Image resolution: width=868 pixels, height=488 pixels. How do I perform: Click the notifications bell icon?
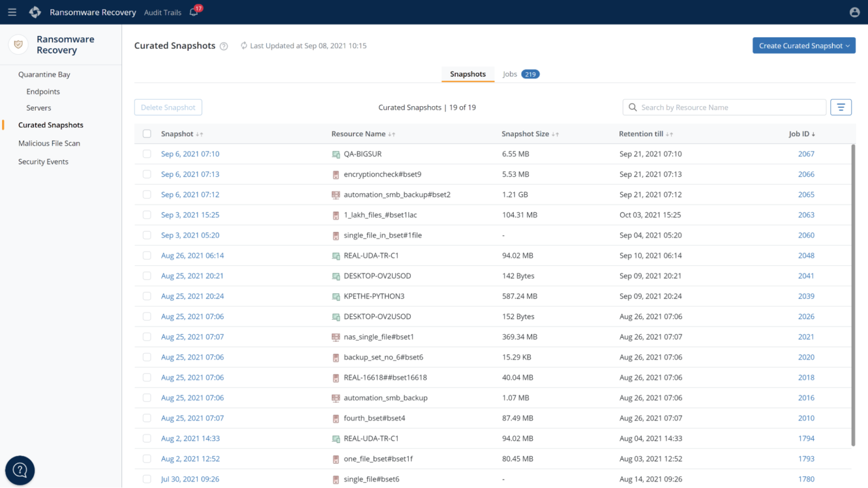tap(194, 12)
